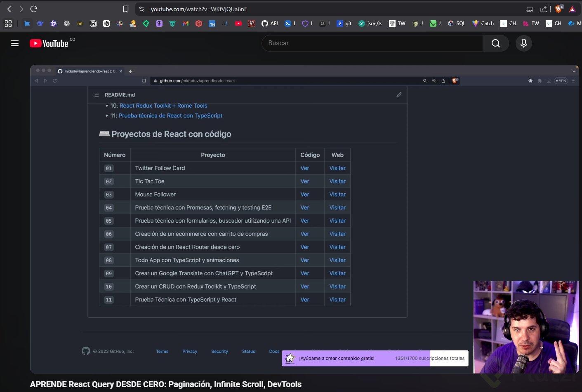582x392 pixels.
Task: Open the json/ts bookmark
Action: pyautogui.click(x=370, y=23)
